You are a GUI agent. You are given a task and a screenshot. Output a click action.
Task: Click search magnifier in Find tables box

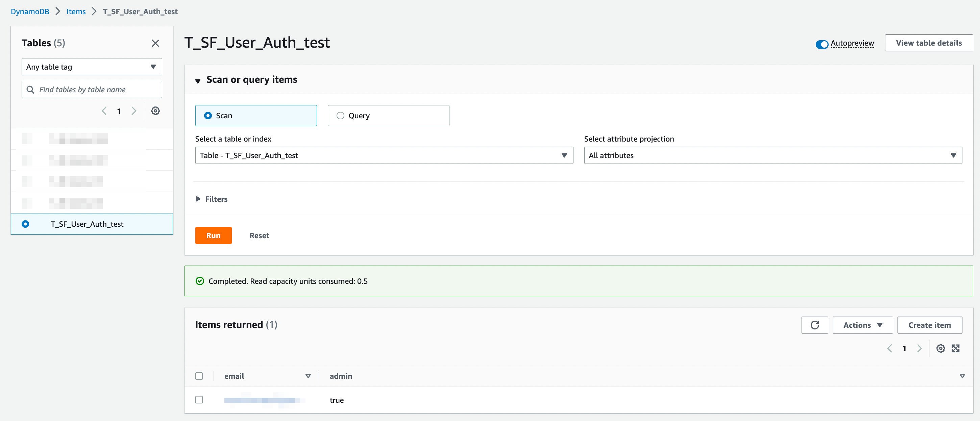click(30, 90)
